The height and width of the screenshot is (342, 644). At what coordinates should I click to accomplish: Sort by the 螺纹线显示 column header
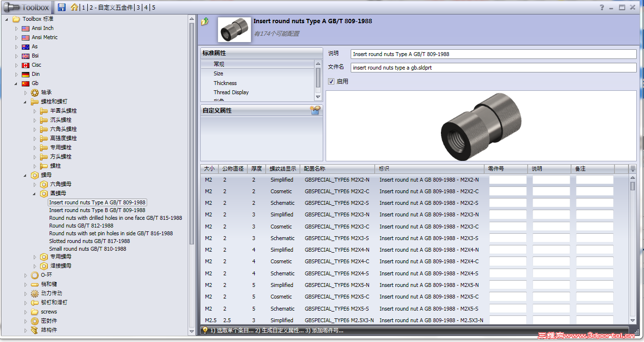tap(283, 169)
